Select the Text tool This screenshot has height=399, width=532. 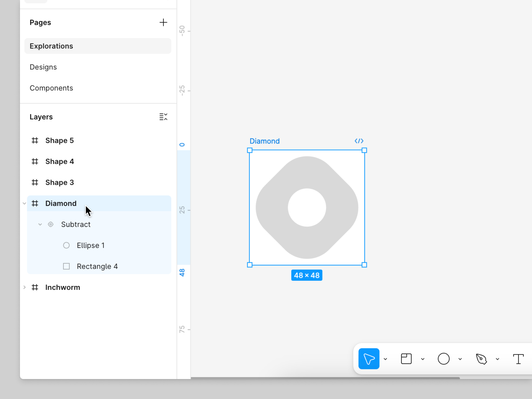tap(518, 359)
